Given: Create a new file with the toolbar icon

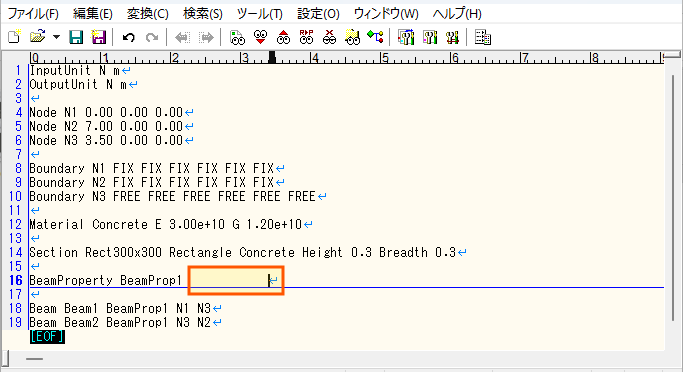Looking at the screenshot, I should pyautogui.click(x=14, y=37).
